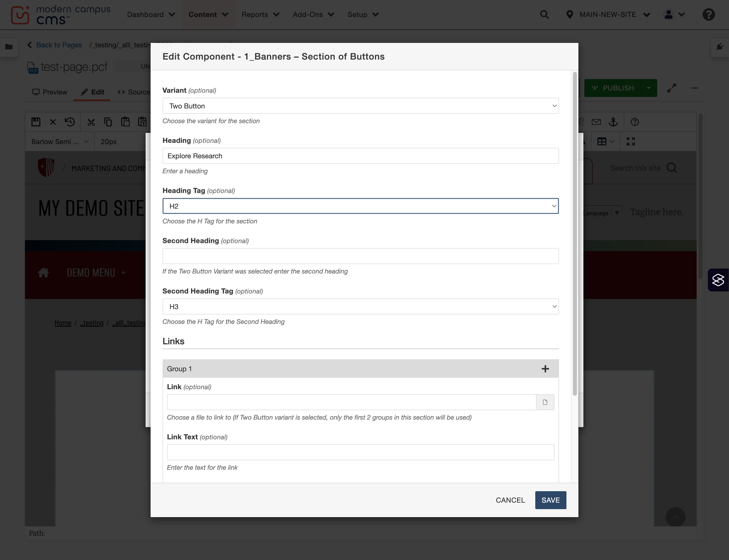Click the editor Save disk icon
This screenshot has height=560, width=729.
click(x=36, y=122)
